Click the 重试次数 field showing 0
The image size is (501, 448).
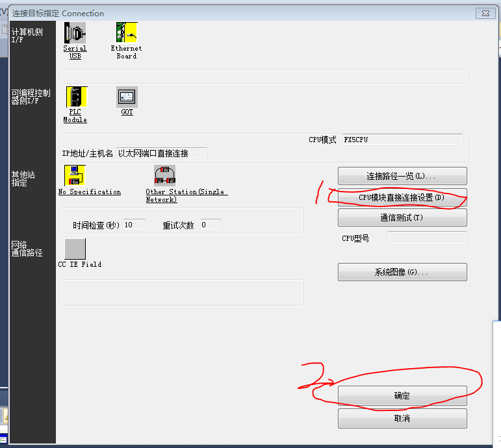pos(211,225)
